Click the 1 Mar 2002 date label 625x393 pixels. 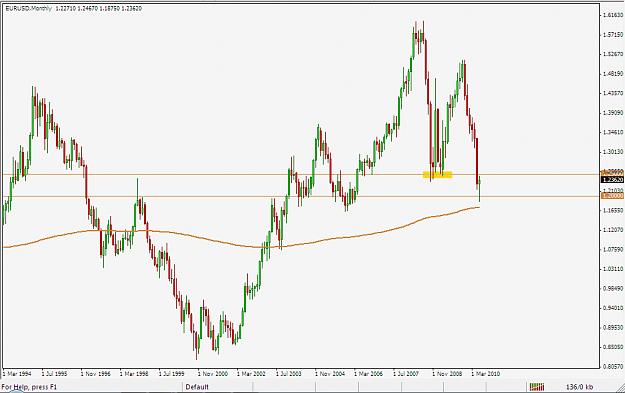pos(251,374)
